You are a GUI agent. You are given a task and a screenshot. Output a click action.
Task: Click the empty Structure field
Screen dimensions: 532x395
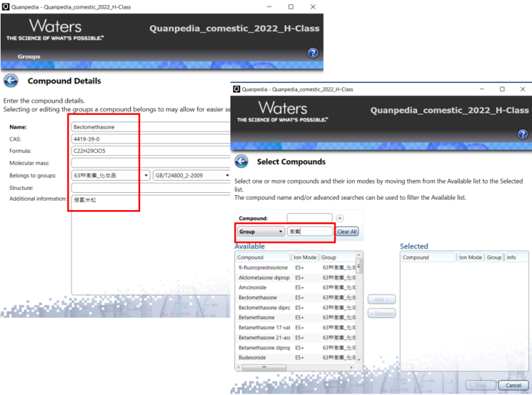(151, 188)
